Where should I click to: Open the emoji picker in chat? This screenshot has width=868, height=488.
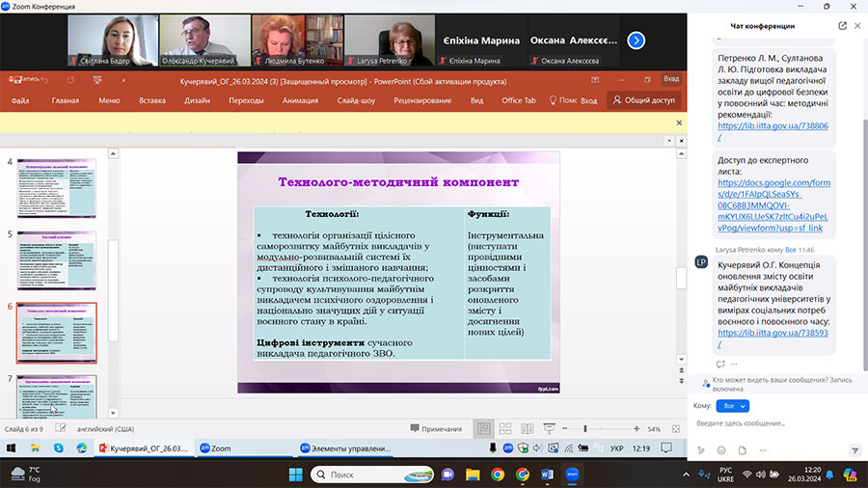click(x=720, y=449)
